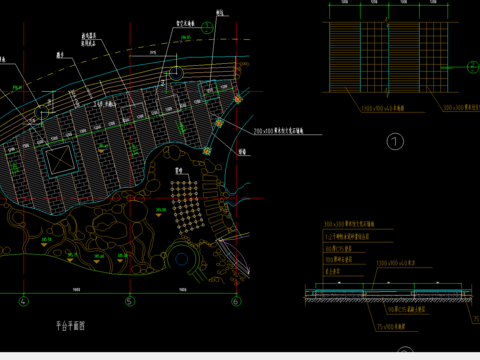Click grid axis bubble number 5
This screenshot has width=480, height=360.
(x=130, y=301)
